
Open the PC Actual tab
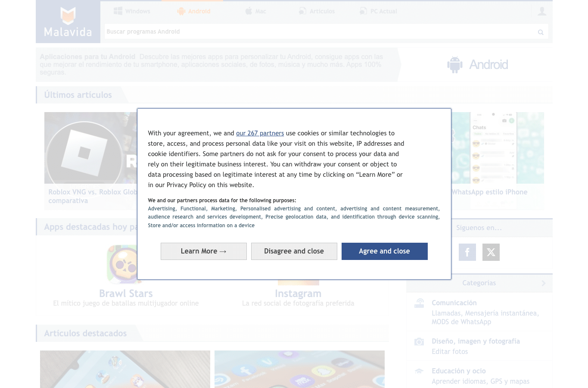[378, 11]
